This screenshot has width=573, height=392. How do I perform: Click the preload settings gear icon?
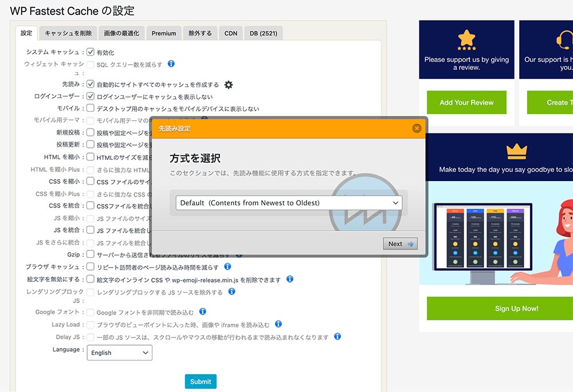pos(229,85)
